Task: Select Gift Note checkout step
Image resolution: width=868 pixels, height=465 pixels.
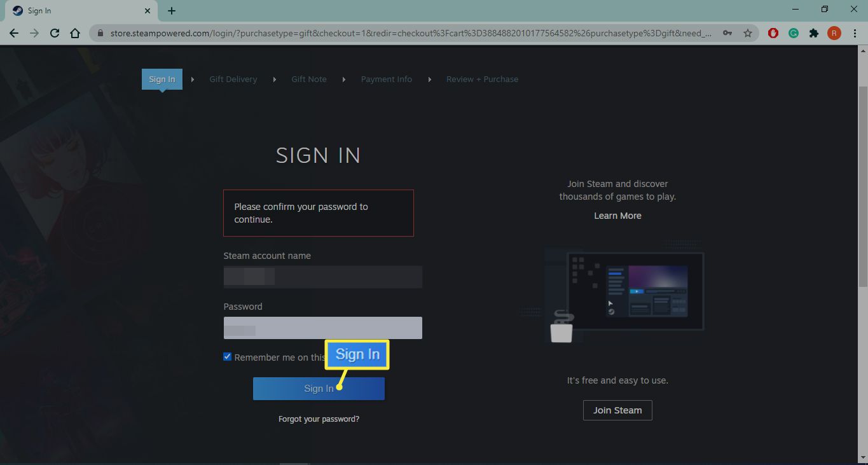Action: pos(309,80)
